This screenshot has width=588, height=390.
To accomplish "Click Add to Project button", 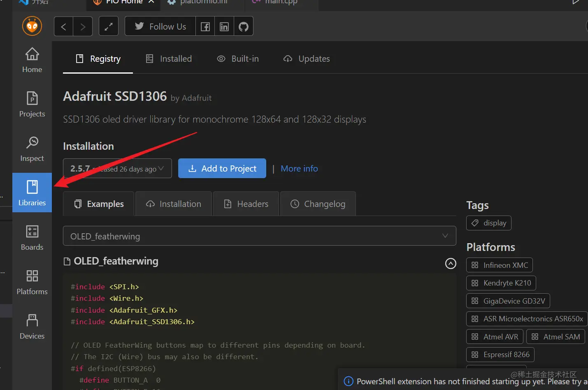I will click(222, 168).
